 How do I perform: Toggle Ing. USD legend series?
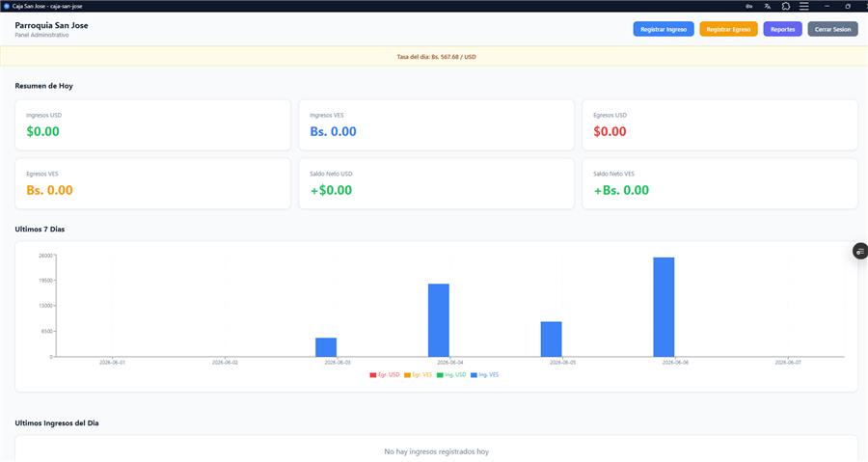(451, 375)
